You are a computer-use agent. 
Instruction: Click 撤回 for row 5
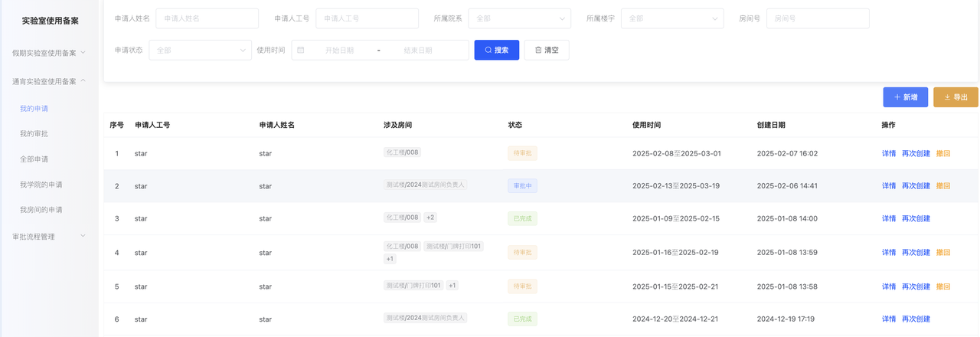tap(943, 286)
